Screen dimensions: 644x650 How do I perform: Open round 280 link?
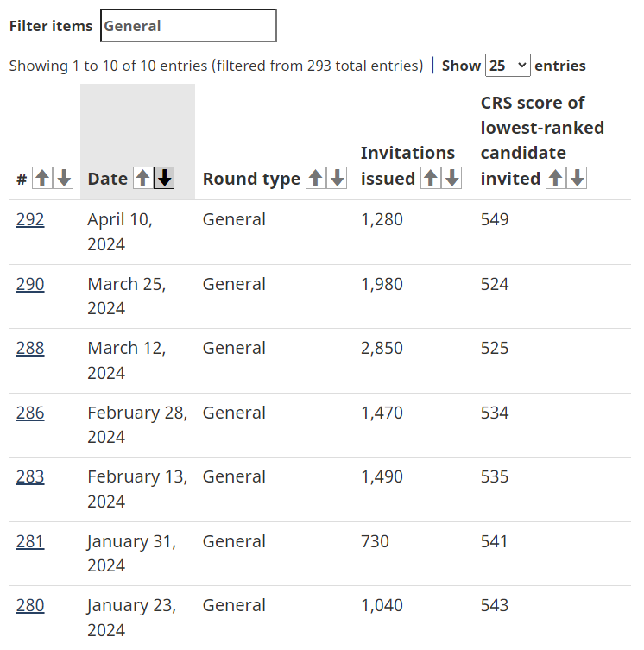pyautogui.click(x=30, y=606)
